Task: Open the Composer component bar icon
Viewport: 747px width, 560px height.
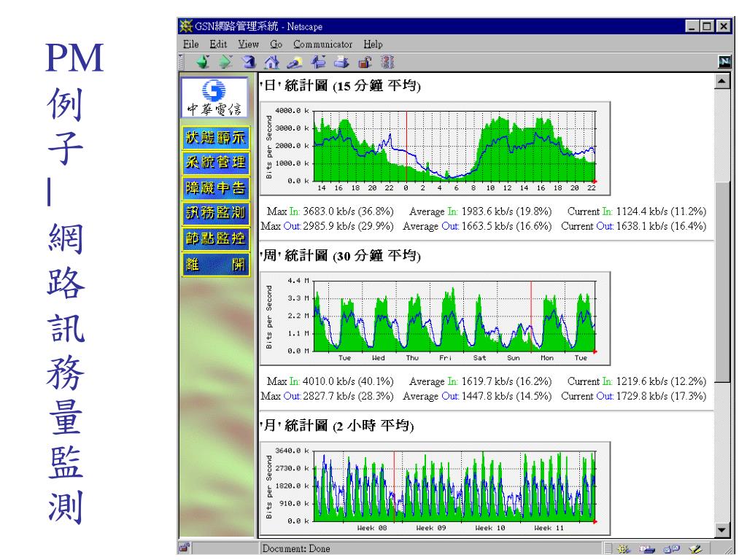Action: tap(695, 549)
